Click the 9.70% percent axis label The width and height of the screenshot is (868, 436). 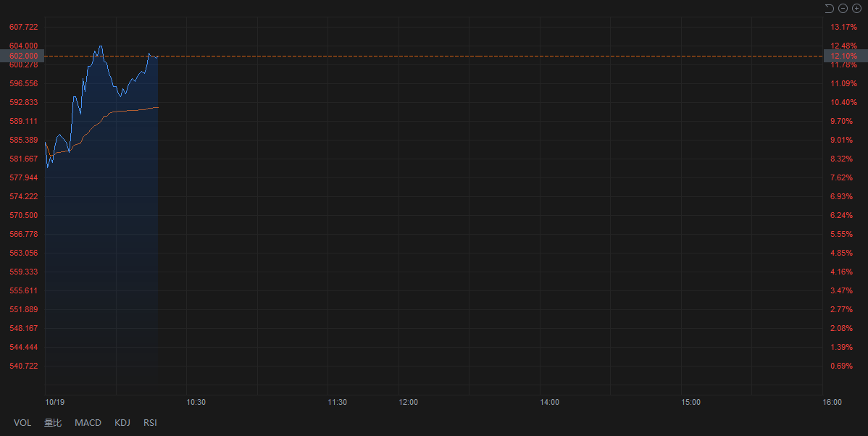coord(841,121)
